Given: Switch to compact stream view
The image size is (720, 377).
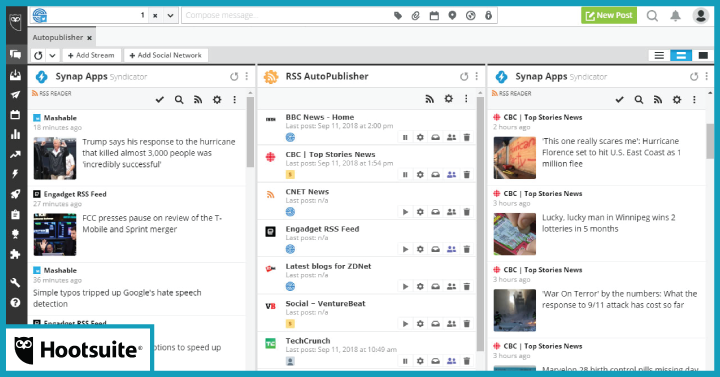Looking at the screenshot, I should click(x=659, y=56).
